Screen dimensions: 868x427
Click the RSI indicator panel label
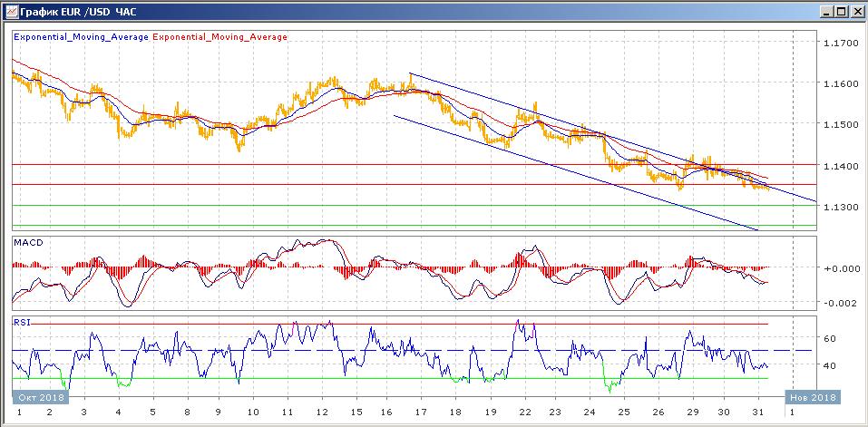pyautogui.click(x=21, y=321)
